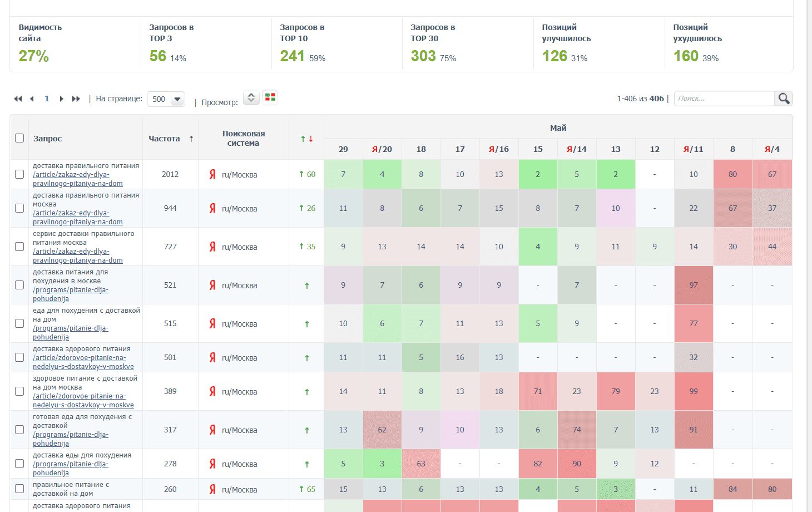The image size is (812, 512).
Task: Click the green cell with position 2 under 15
Action: click(538, 174)
